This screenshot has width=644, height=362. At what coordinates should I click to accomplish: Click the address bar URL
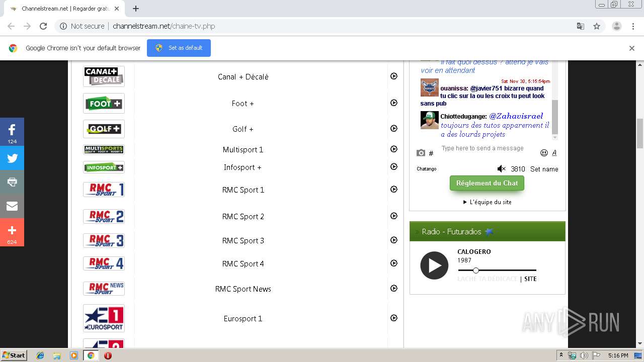click(x=164, y=26)
